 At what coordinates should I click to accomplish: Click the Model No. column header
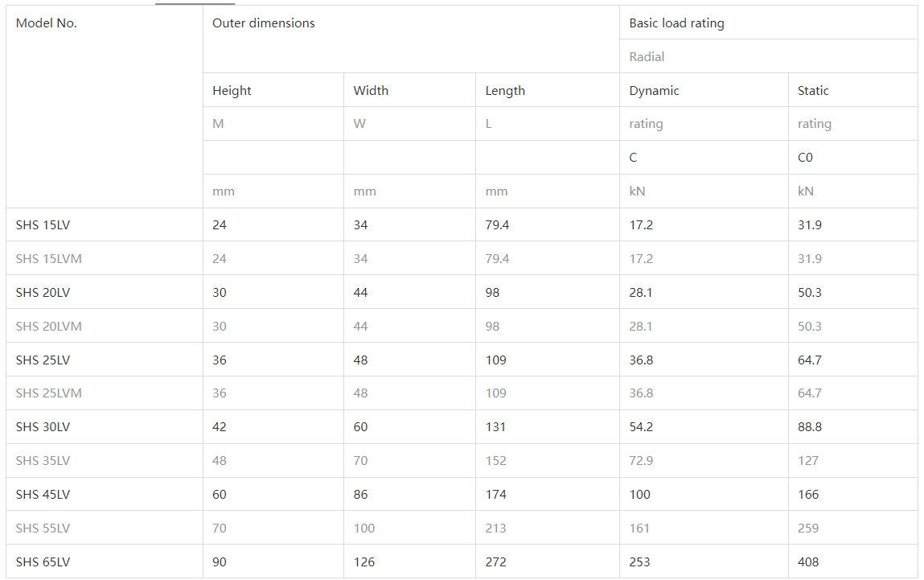[x=47, y=23]
